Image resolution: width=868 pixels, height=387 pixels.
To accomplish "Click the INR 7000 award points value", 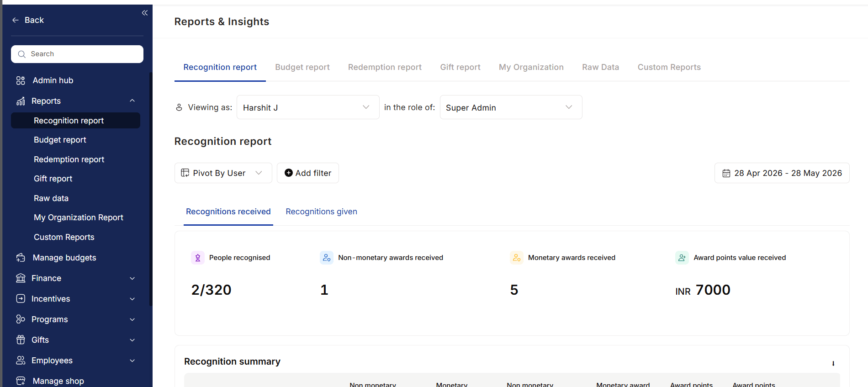I will click(x=703, y=290).
